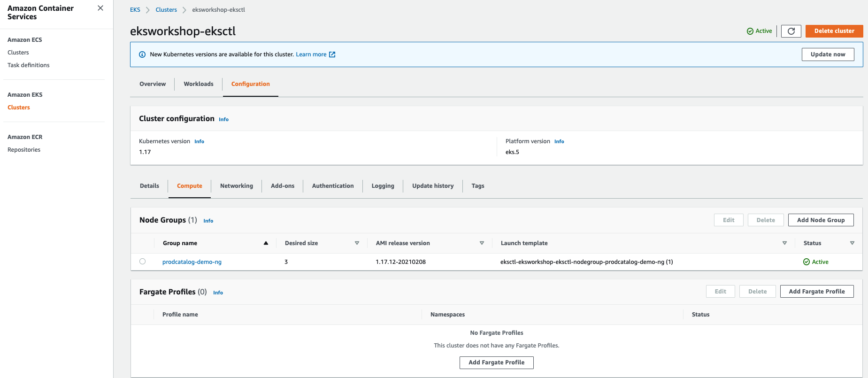Show the Update history sub-tab
Viewport: 868px width, 378px height.
tap(433, 186)
